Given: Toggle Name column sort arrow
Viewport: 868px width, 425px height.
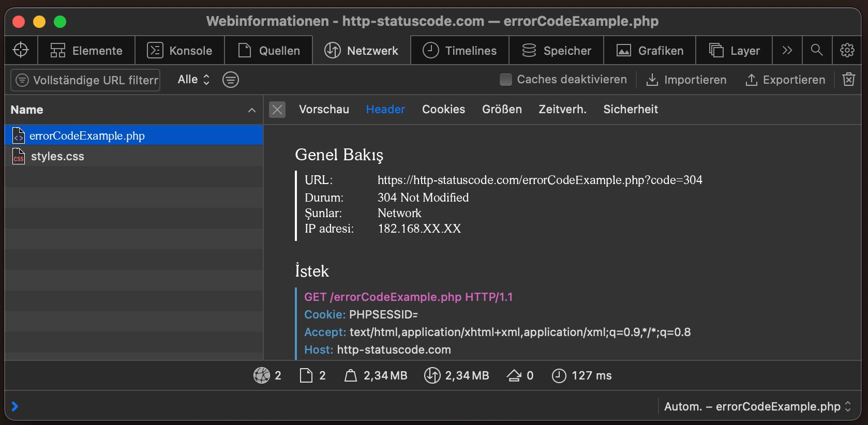Looking at the screenshot, I should [x=252, y=110].
